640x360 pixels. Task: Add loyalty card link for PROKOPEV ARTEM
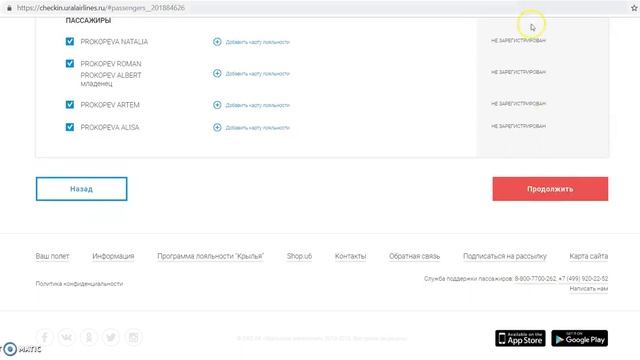coord(258,105)
